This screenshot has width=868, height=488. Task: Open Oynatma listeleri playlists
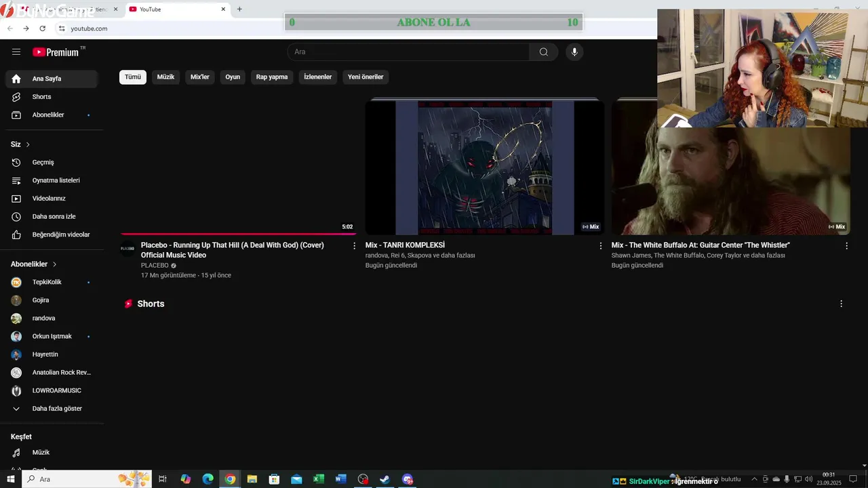coord(52,180)
